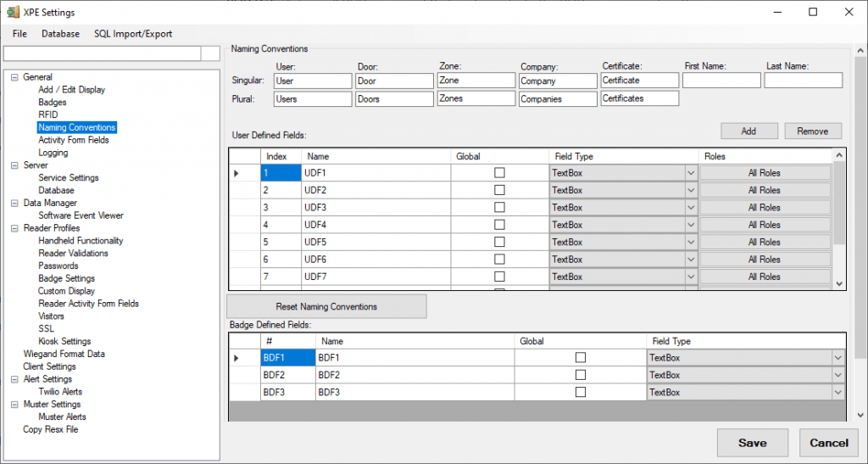Check the Global box for BDF1

580,358
